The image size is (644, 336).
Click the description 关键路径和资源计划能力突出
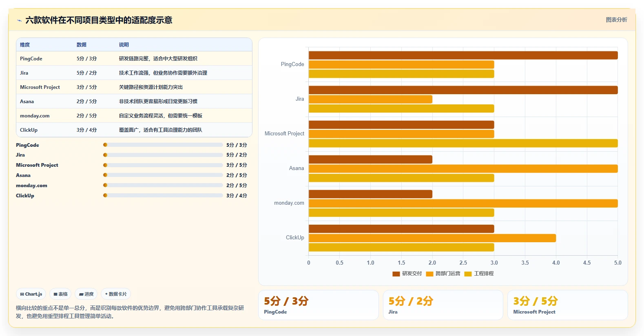(151, 87)
